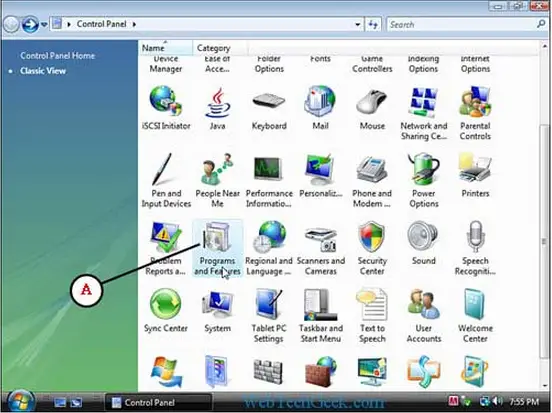
Task: Click the refresh button beside address bar
Action: 373,24
